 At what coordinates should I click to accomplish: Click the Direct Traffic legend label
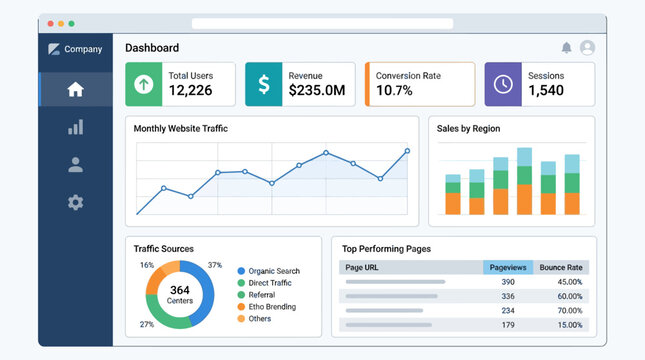(x=270, y=283)
